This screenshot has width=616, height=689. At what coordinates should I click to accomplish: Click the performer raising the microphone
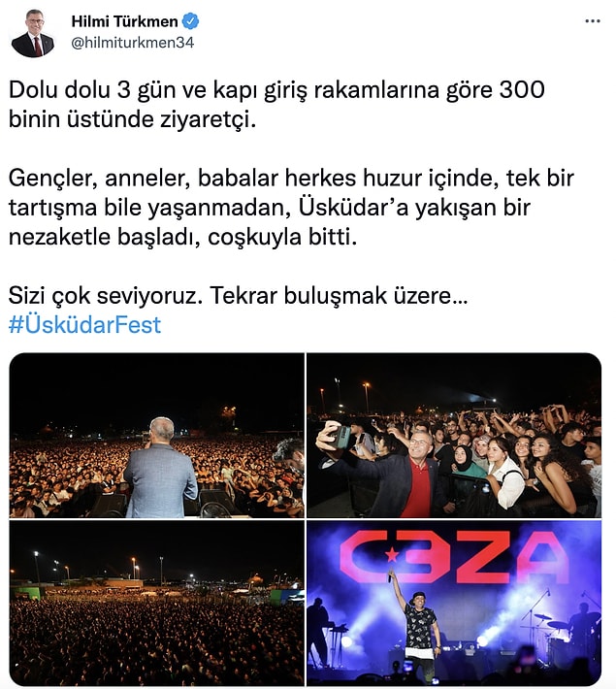coord(415,626)
